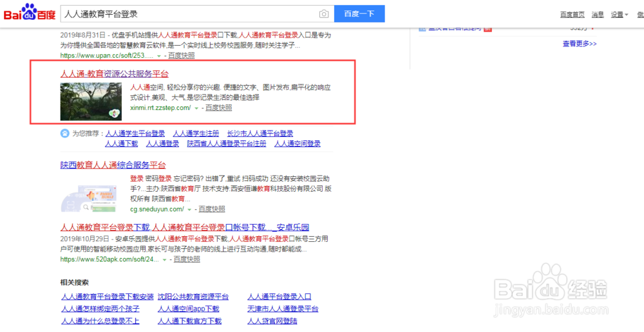Open camera image search icon
The width and height of the screenshot is (644, 332).
[x=324, y=14]
